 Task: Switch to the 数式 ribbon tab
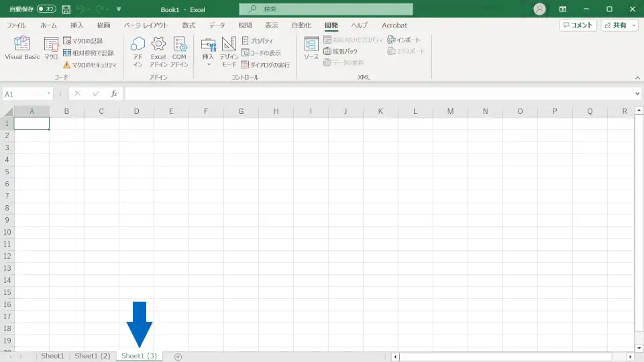point(189,25)
